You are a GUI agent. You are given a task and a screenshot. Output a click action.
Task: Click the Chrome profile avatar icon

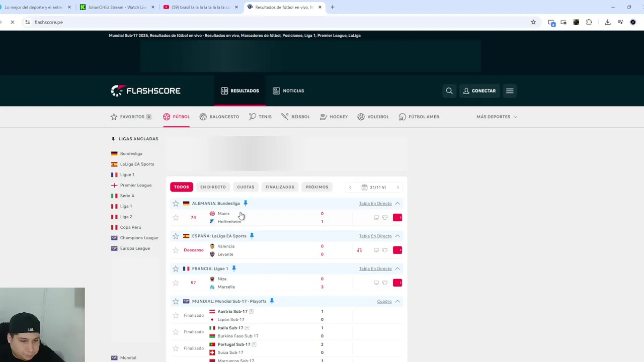[x=633, y=22]
